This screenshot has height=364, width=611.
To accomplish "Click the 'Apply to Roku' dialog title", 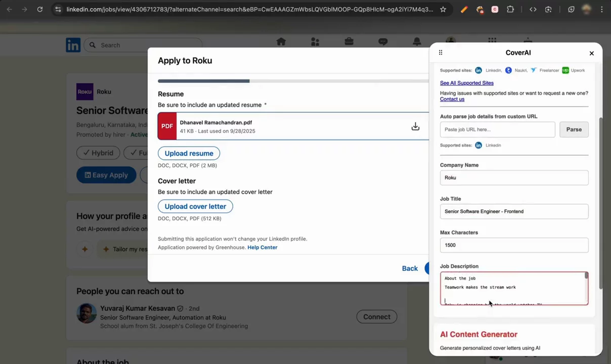I will [x=185, y=61].
